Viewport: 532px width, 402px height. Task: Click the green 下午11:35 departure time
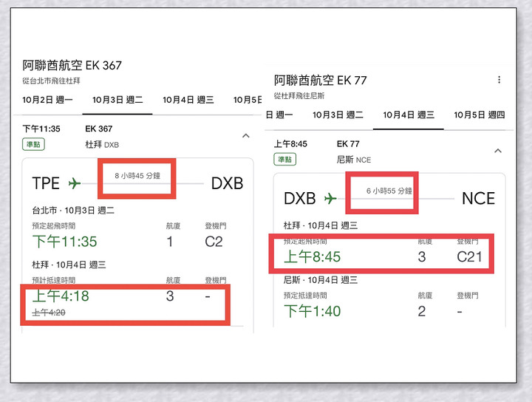coord(65,242)
